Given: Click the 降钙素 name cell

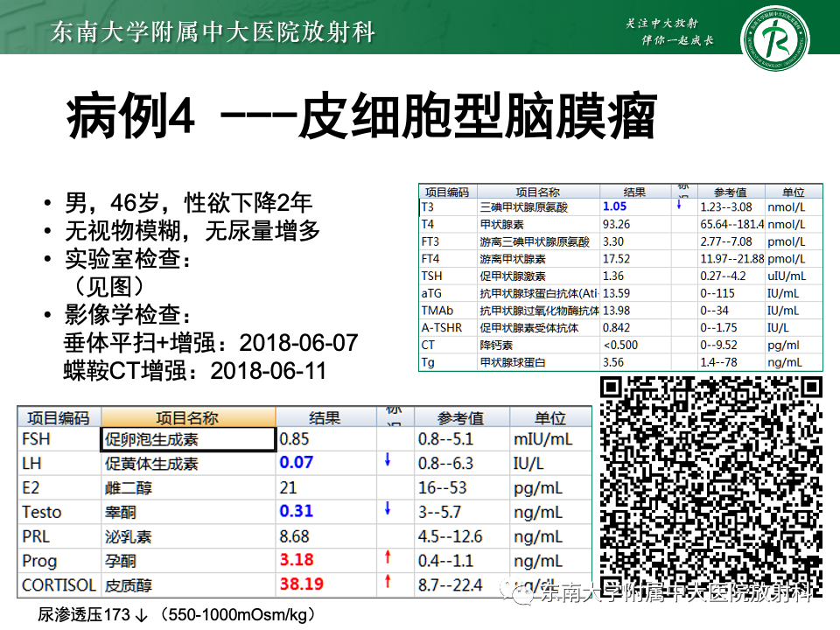Looking at the screenshot, I should (x=538, y=345).
